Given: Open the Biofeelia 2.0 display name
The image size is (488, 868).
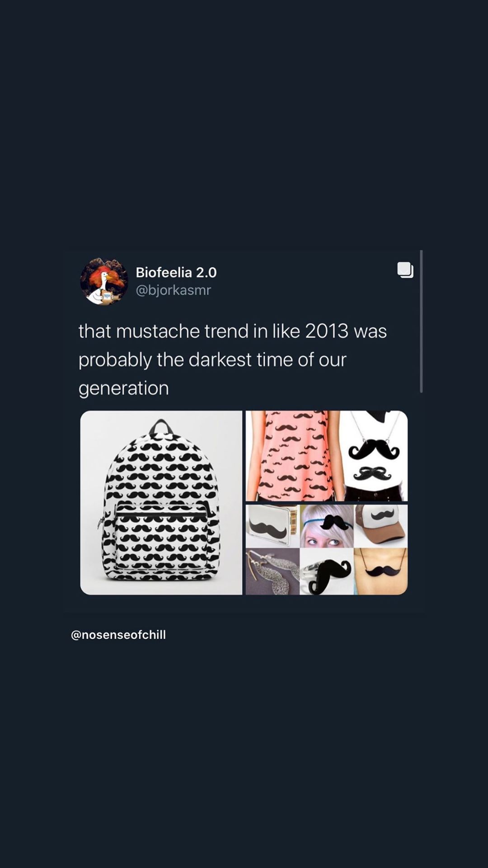Looking at the screenshot, I should coord(176,272).
